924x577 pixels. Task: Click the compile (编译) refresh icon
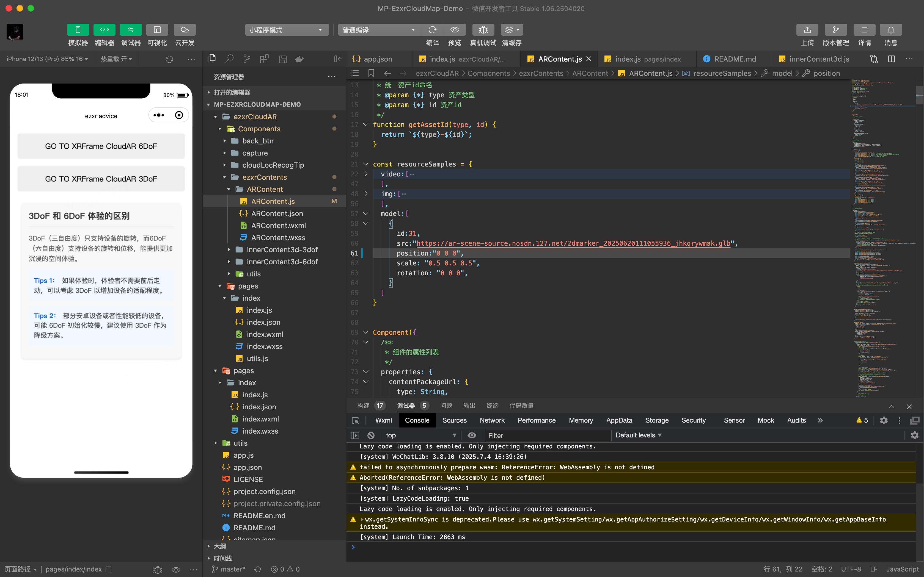432,30
